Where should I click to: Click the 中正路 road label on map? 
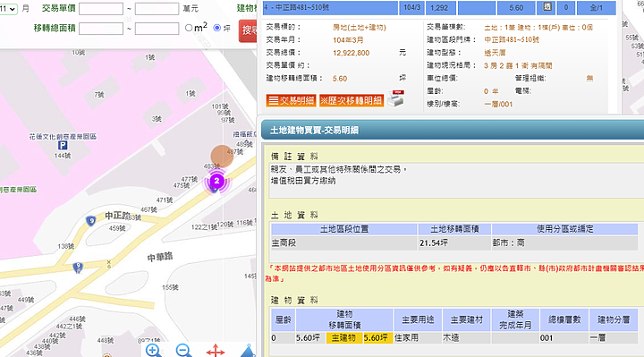[x=117, y=216]
